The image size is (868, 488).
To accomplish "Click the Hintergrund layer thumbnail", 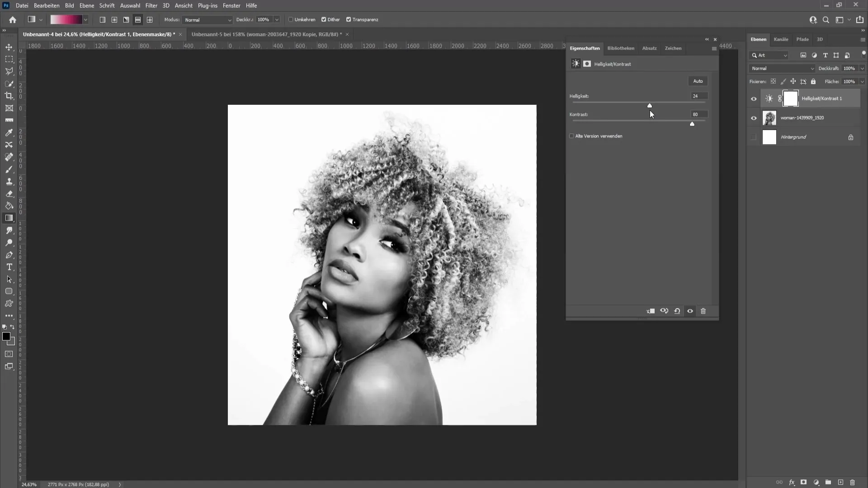I will click(769, 136).
